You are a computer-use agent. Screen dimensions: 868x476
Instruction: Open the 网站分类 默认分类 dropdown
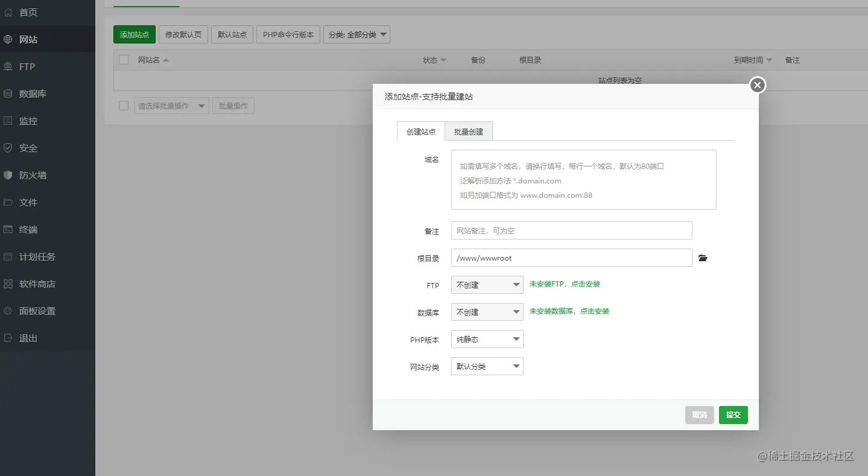coord(487,366)
